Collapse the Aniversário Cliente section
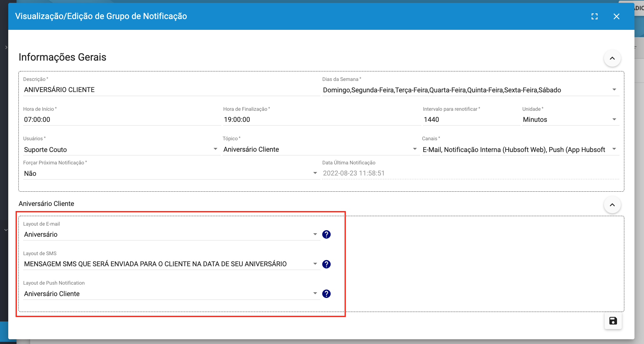This screenshot has height=344, width=644. [x=612, y=205]
